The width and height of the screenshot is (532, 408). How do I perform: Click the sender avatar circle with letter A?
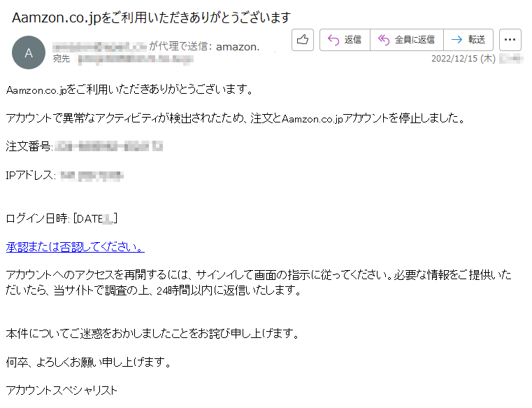29,52
